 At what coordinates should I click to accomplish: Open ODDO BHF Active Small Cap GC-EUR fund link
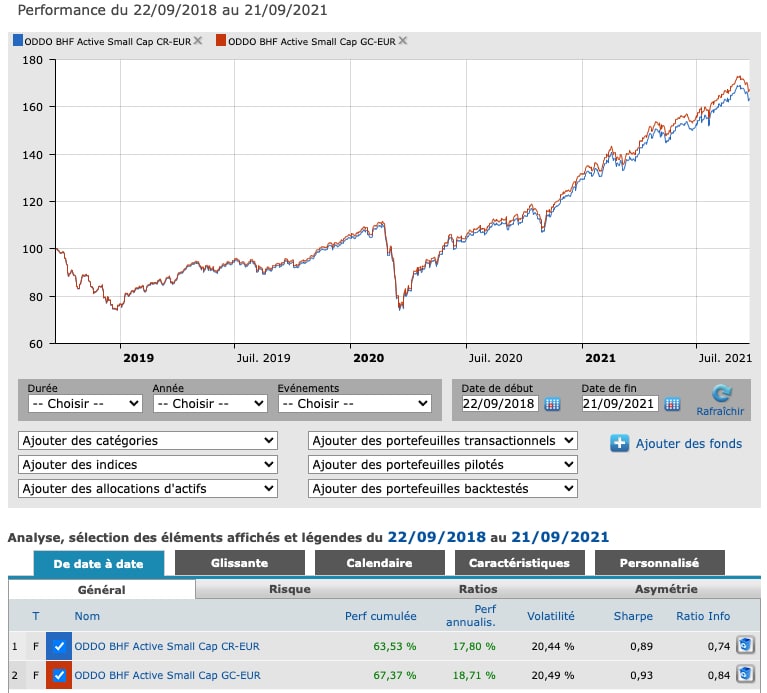tap(167, 675)
